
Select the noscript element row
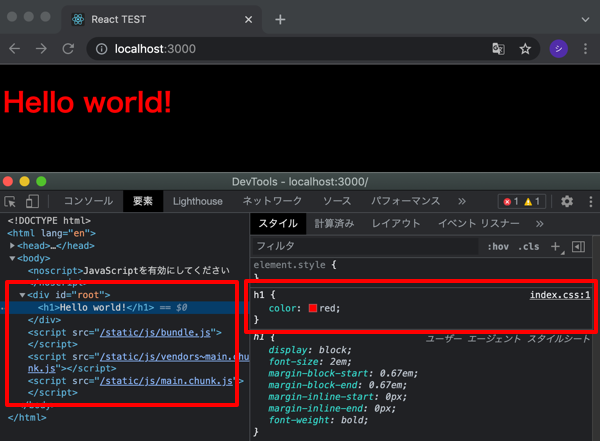pyautogui.click(x=128, y=271)
